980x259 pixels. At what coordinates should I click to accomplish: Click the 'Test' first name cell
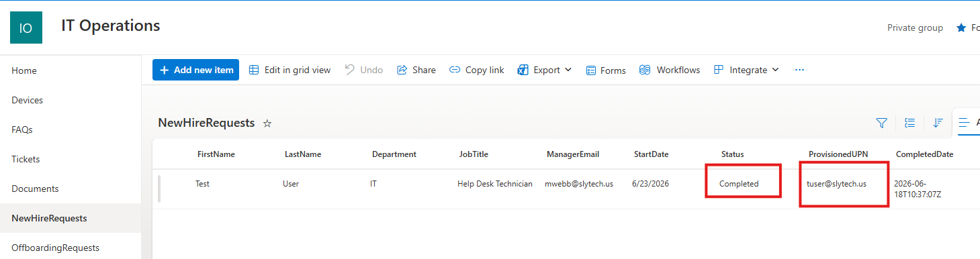(x=202, y=184)
